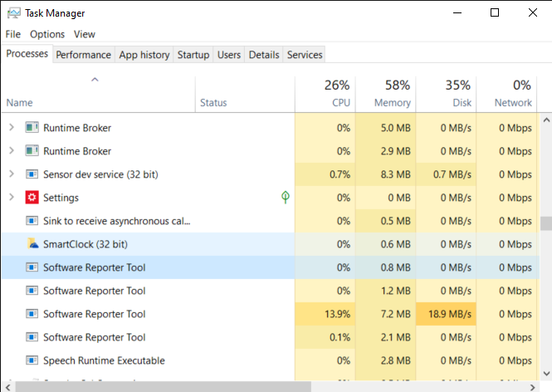Viewport: 552px width, 392px height.
Task: Click the green leaf suspended status icon for Settings
Action: point(286,197)
